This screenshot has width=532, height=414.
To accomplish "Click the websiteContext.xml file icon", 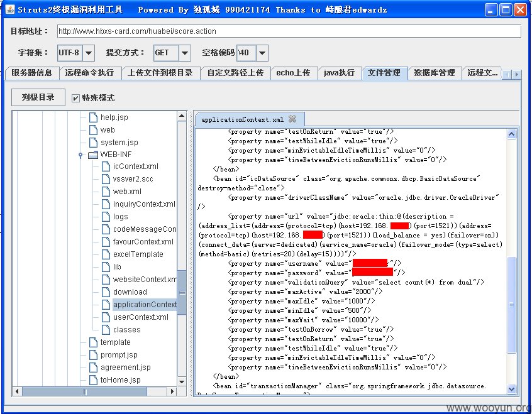I will (x=106, y=280).
